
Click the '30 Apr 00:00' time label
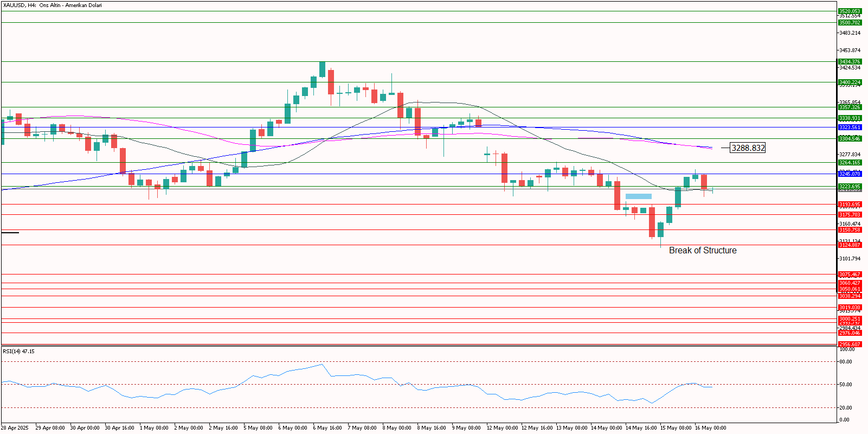click(x=85, y=427)
